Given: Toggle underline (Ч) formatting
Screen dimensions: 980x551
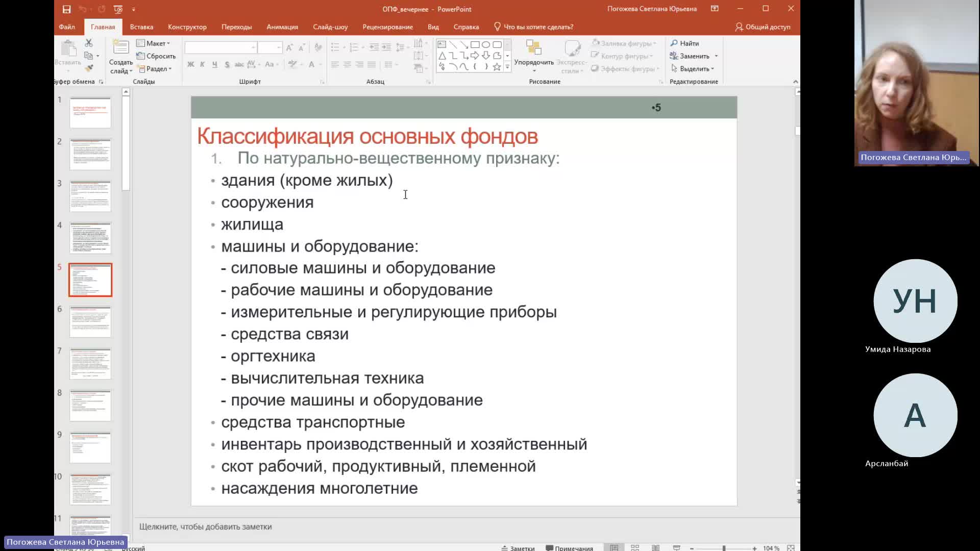Looking at the screenshot, I should pos(214,64).
